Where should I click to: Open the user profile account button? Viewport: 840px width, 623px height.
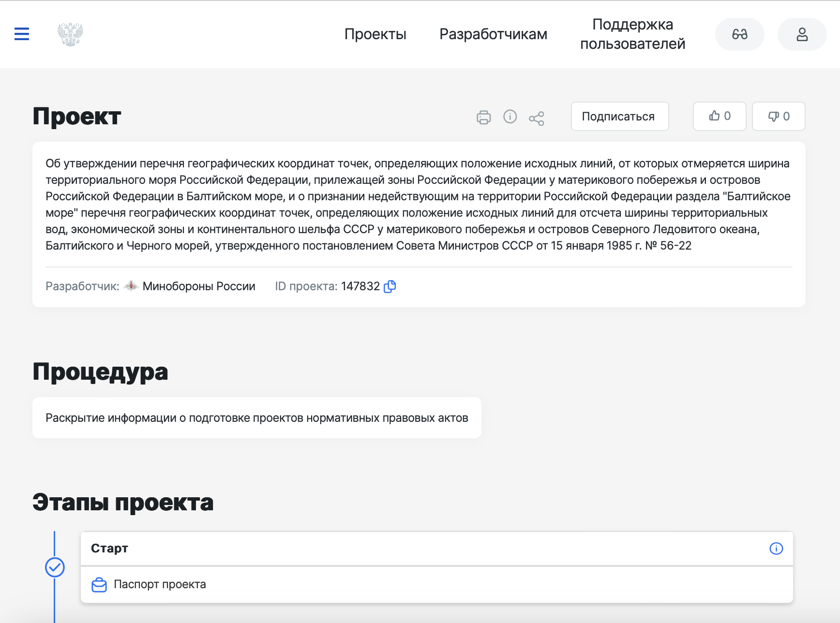pos(802,34)
